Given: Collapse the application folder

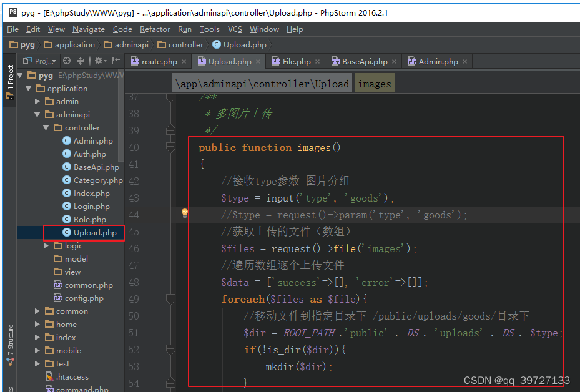Looking at the screenshot, I should pos(29,89).
